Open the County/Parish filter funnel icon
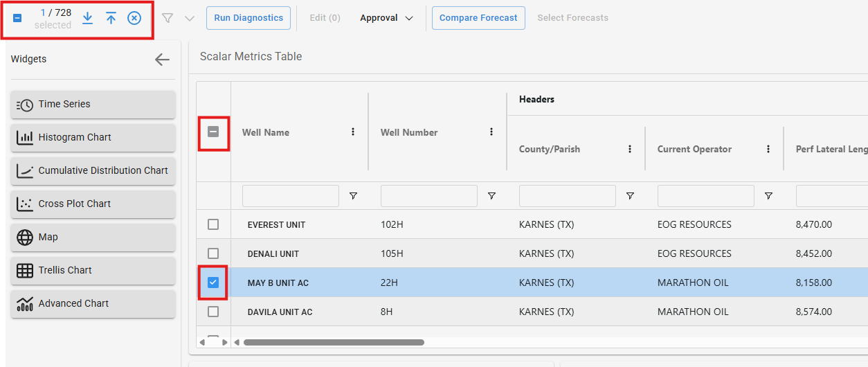The image size is (868, 367). point(630,197)
